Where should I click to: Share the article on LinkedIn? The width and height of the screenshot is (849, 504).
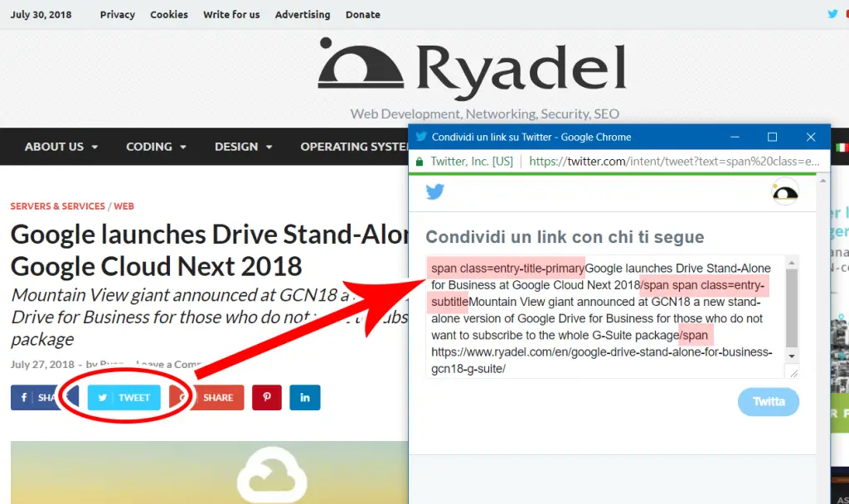(x=305, y=397)
